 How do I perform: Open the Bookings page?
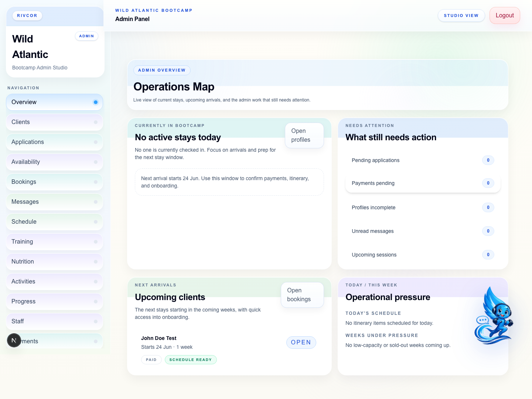pos(54,182)
